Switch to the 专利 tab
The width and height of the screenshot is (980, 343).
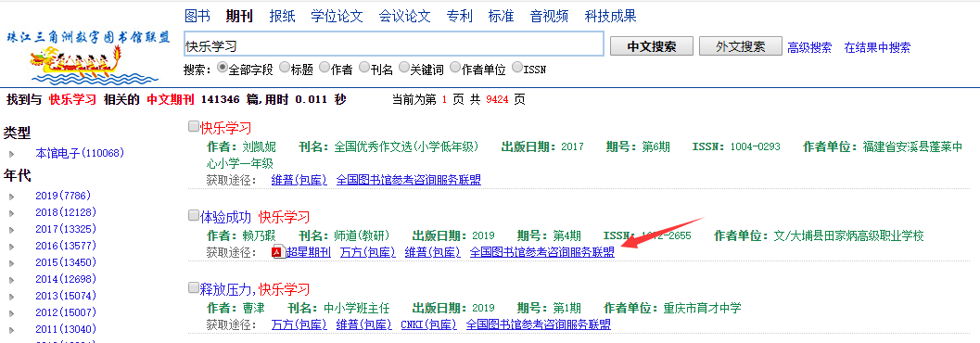tap(459, 17)
